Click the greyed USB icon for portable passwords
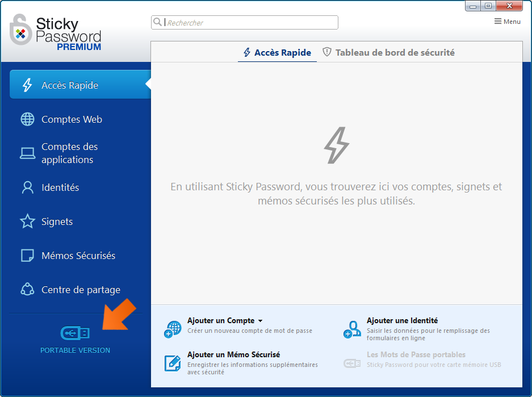This screenshot has width=532, height=397. tap(352, 363)
